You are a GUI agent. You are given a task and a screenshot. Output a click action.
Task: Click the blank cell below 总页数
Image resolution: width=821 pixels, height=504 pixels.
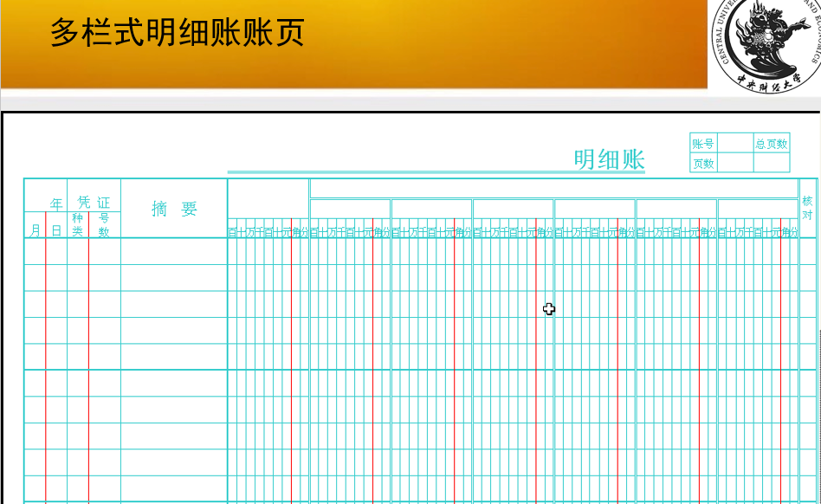click(772, 164)
